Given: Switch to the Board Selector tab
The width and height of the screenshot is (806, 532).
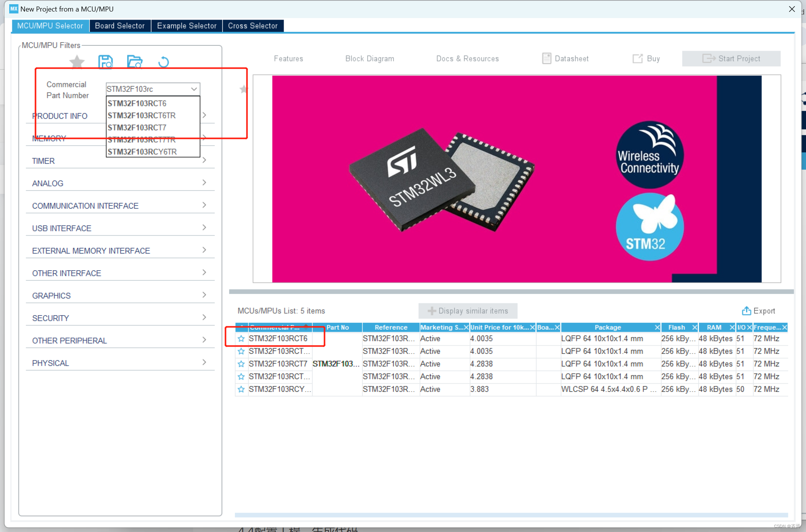Looking at the screenshot, I should (120, 26).
